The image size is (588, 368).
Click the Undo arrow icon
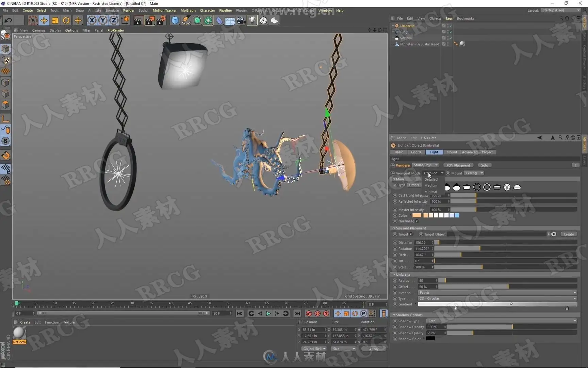pos(8,20)
